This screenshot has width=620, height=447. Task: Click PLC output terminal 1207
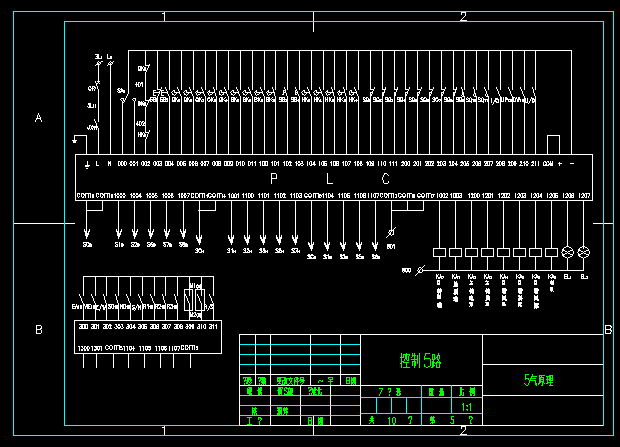584,196
